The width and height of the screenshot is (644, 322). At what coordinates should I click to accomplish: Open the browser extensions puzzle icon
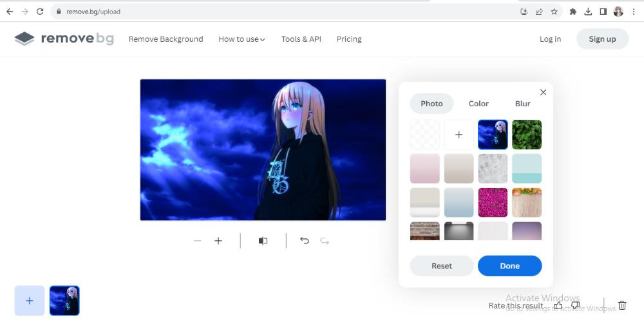click(x=573, y=12)
